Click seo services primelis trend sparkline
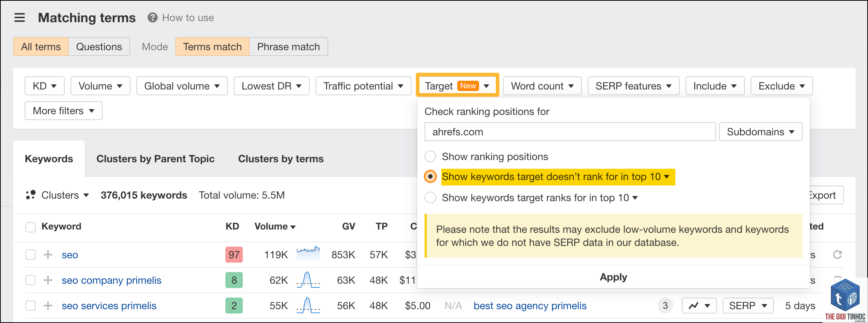 [308, 305]
